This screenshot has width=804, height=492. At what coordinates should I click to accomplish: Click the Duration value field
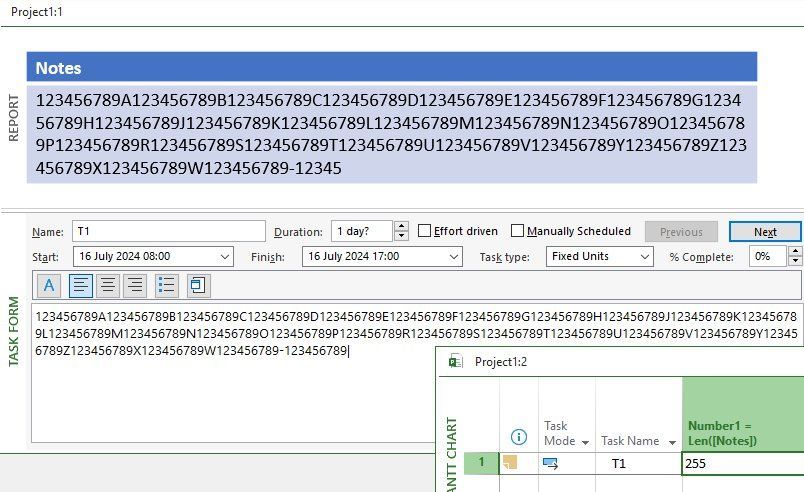coord(362,231)
